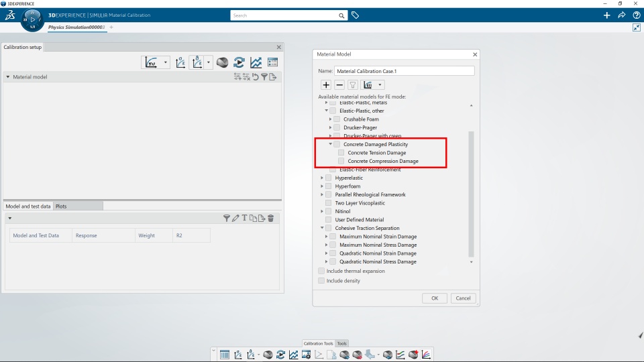Open the test data stress-strain tool in Calibration setup toolbar
The width and height of the screenshot is (644, 362).
(x=180, y=62)
